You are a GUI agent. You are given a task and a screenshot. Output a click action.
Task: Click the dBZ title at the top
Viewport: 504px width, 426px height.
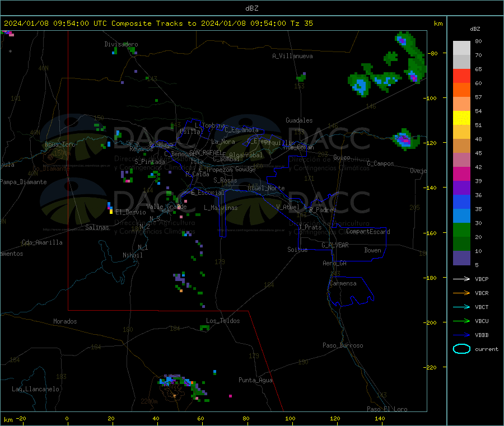coord(251,8)
